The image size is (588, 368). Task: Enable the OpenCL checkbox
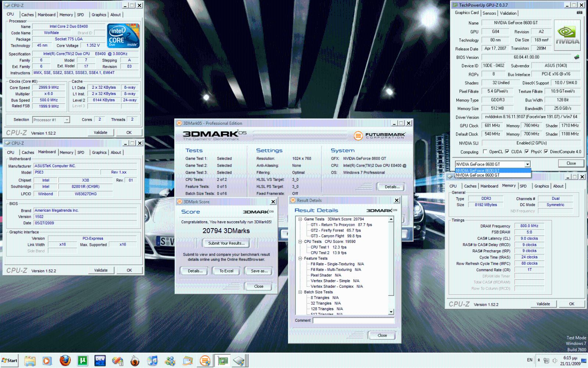point(485,152)
